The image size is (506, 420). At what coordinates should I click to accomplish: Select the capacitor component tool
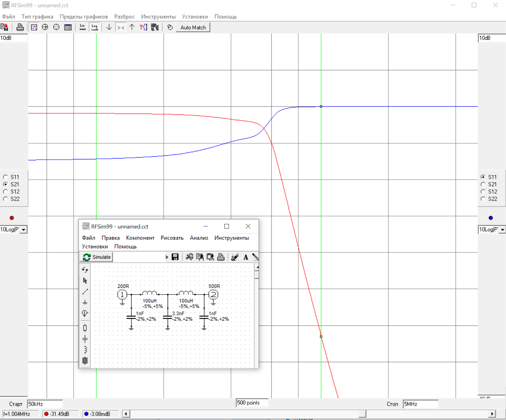[85, 339]
